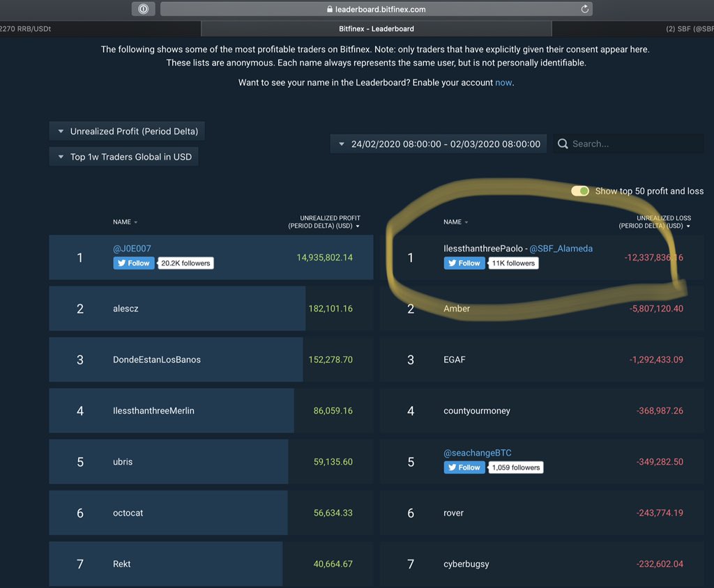Click profit value 86,059.16

[333, 410]
